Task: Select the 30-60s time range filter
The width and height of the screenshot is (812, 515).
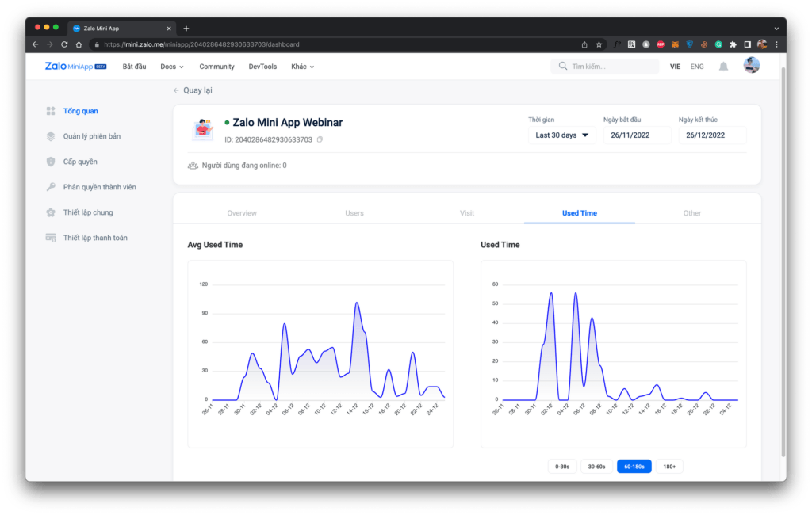Action: 596,467
